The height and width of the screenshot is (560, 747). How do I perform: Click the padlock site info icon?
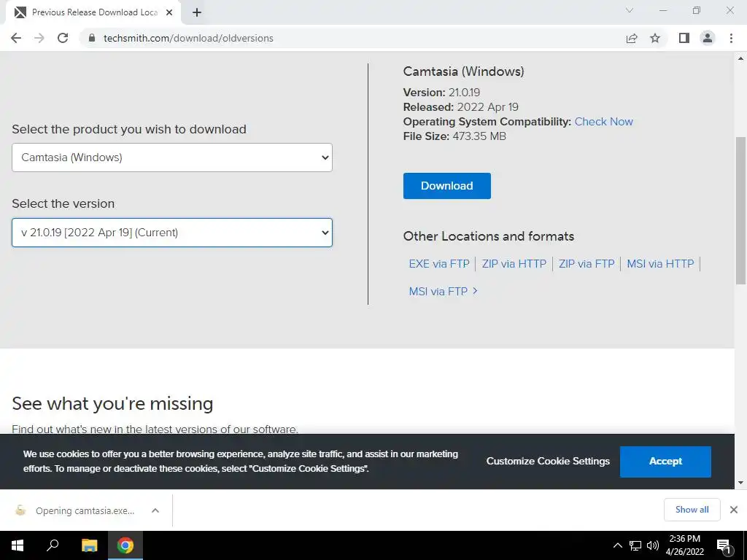click(x=92, y=38)
